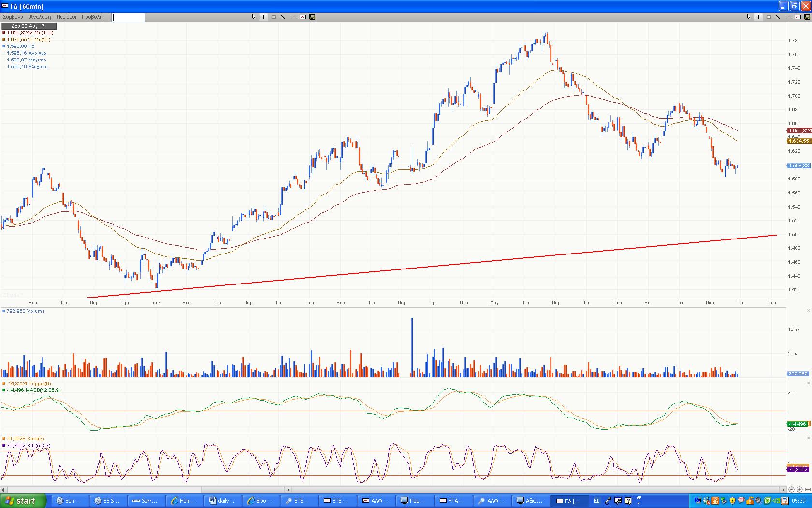
Task: Pick the trend line drawing tool in left toolbar
Action: (x=283, y=17)
